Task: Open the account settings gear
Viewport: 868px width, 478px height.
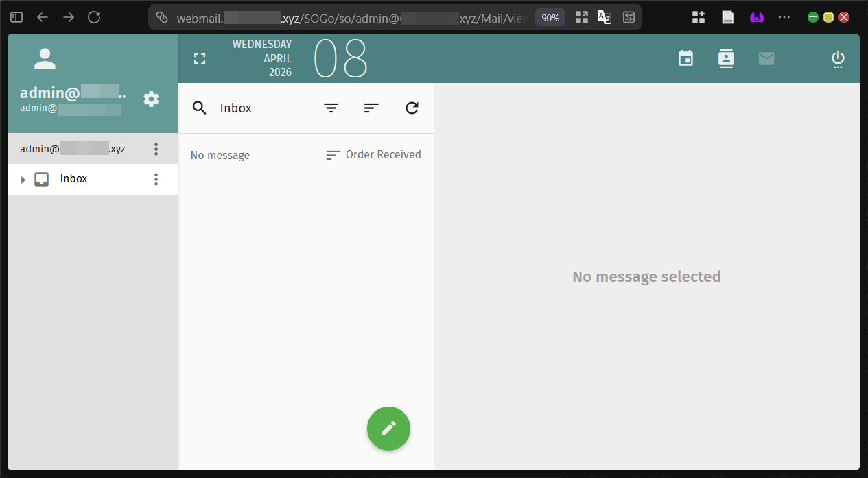Action: (151, 99)
